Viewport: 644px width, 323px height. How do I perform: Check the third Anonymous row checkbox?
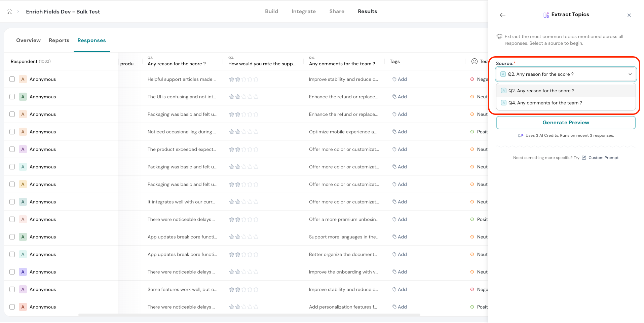[12, 114]
